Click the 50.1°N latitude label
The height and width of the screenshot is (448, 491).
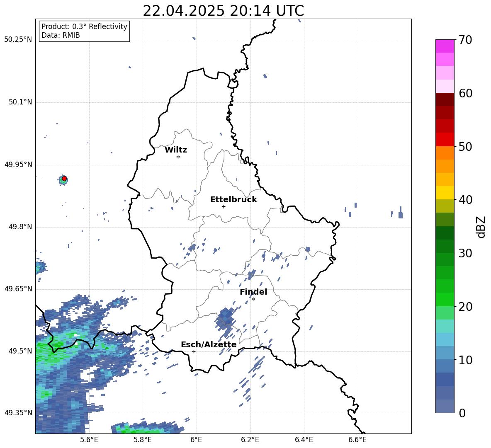click(20, 102)
